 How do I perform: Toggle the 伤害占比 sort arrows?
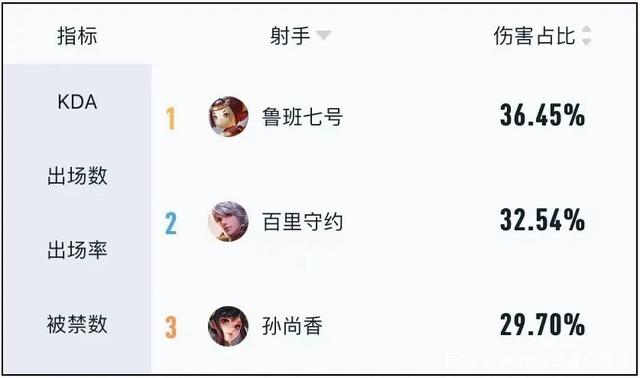coord(587,36)
